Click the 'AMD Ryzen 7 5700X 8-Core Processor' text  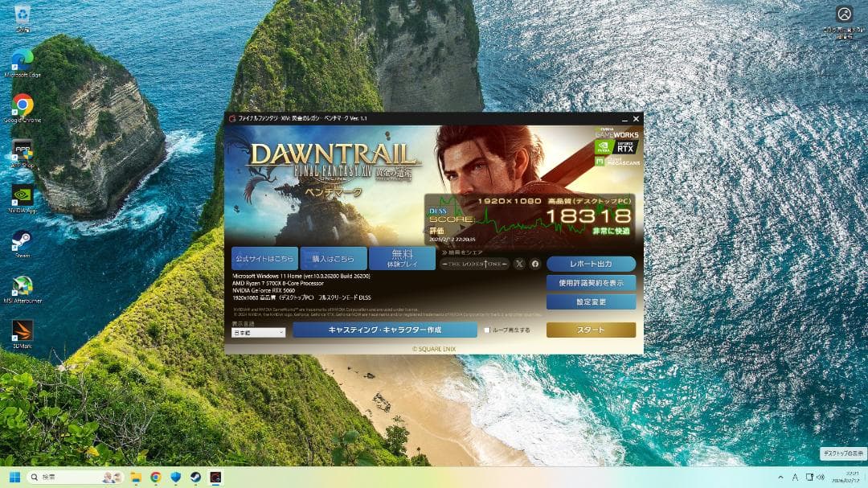(x=278, y=283)
